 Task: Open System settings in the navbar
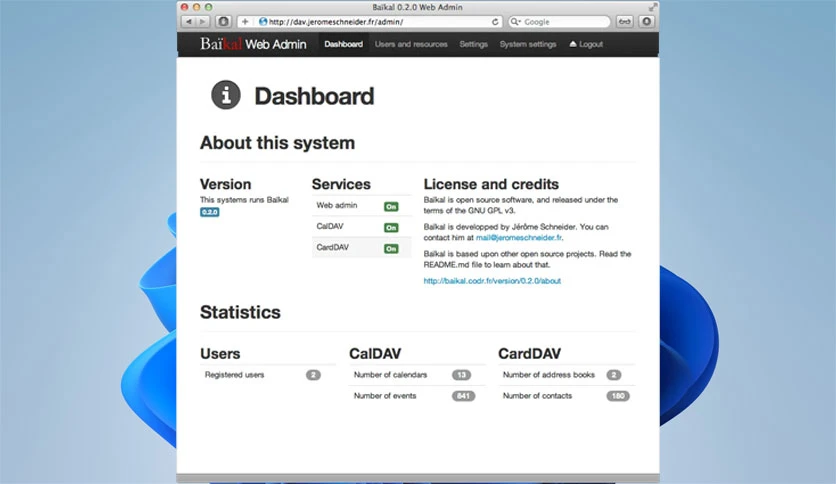point(528,44)
